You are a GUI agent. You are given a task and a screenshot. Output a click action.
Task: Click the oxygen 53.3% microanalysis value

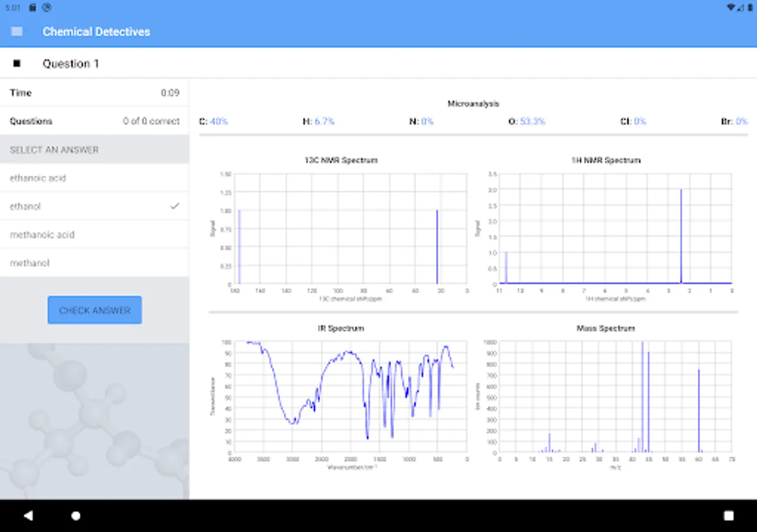pos(533,121)
